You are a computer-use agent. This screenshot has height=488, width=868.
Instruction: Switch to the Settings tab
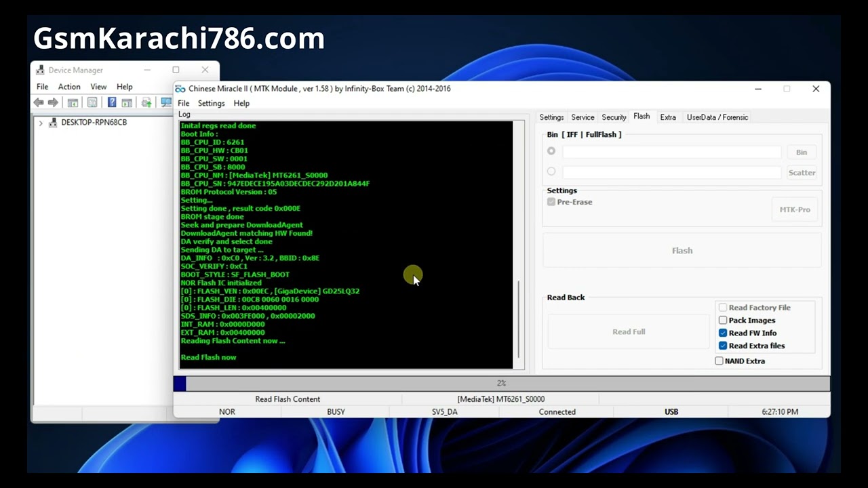click(x=551, y=117)
